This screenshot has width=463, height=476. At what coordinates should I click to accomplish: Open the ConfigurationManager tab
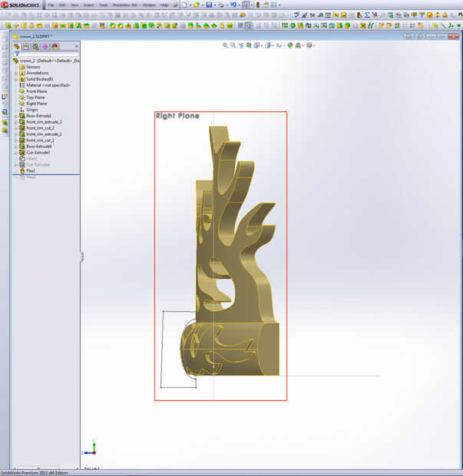pos(36,46)
